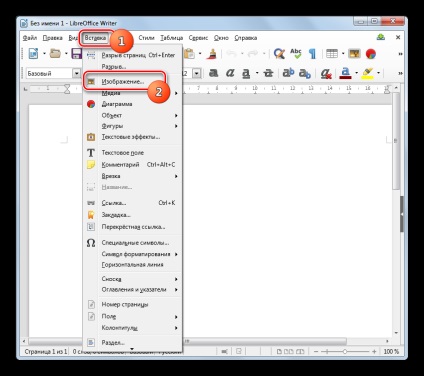Click the Clear Formatting icon
This screenshot has width=424, height=376.
(326, 73)
